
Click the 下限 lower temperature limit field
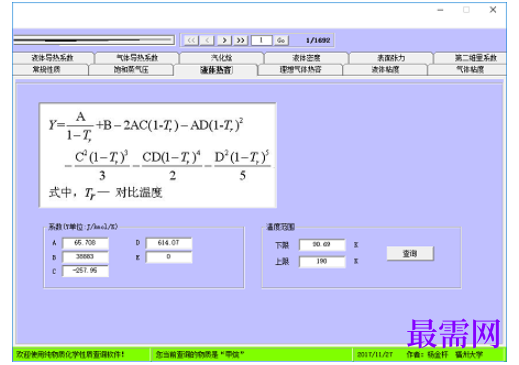322,245
